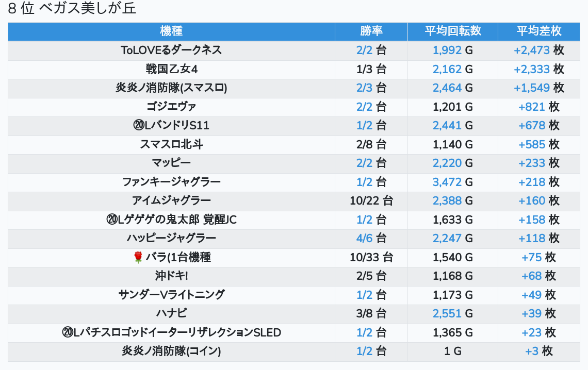Viewport: 588px width, 370px height.
Task: Select the 戦国乙女4 machine name
Action: [171, 69]
